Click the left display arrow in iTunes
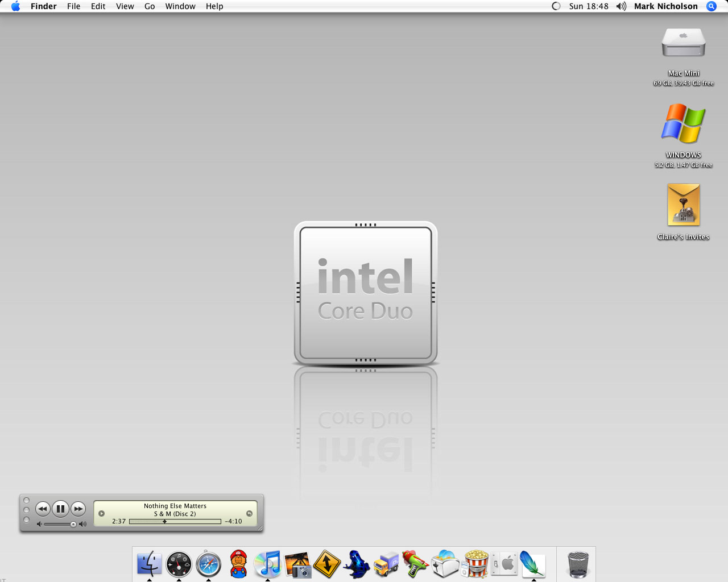 pos(101,513)
